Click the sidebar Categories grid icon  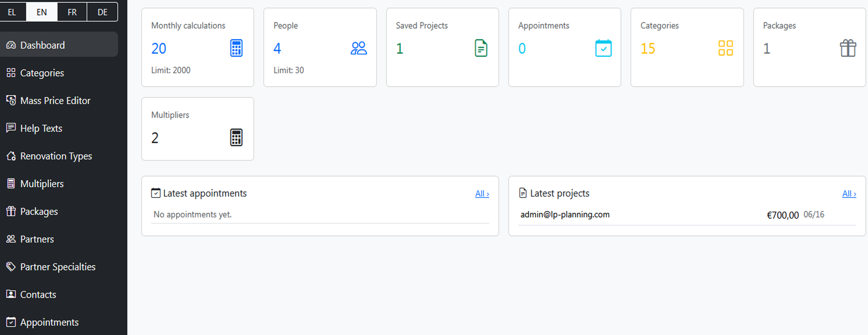(x=11, y=72)
